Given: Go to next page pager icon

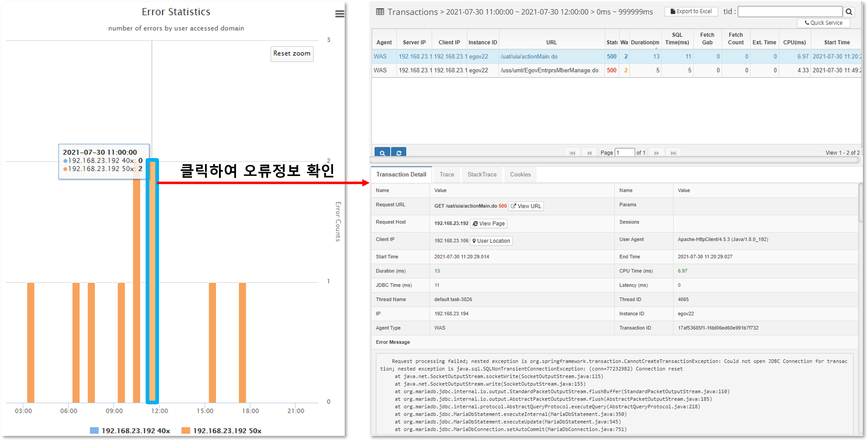Looking at the screenshot, I should (656, 153).
